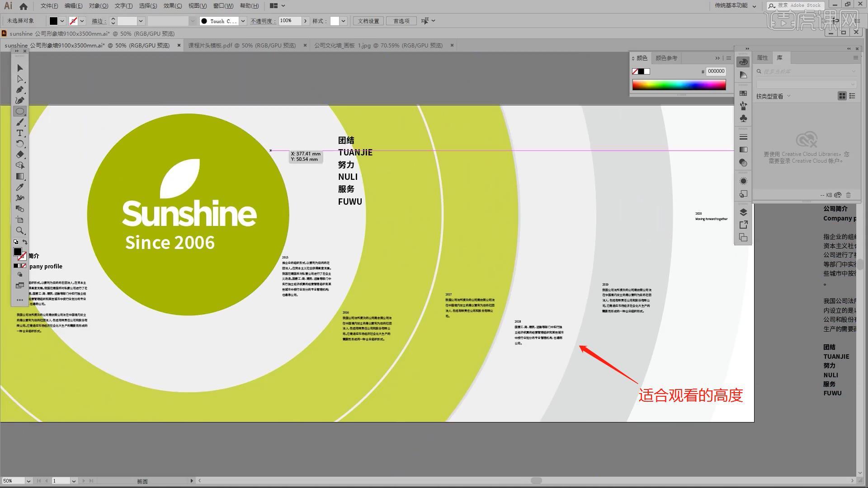Screen dimensions: 868x488
Task: Click the 首选项 button
Action: 401,21
